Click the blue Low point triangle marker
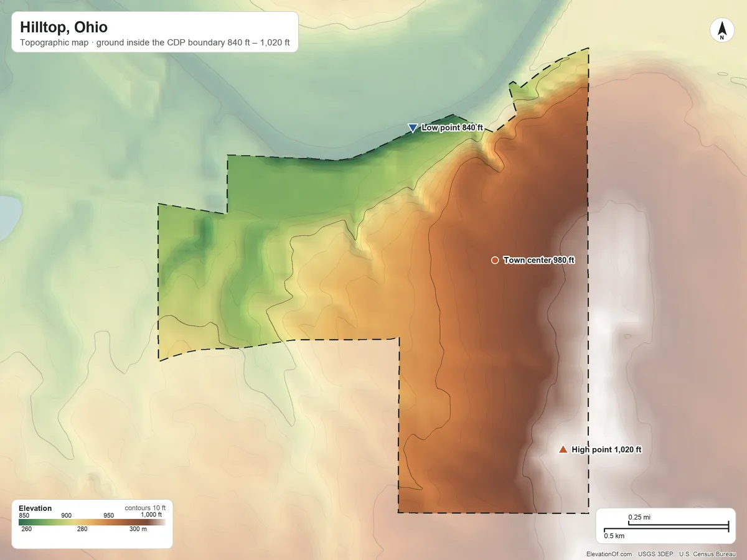 (412, 128)
